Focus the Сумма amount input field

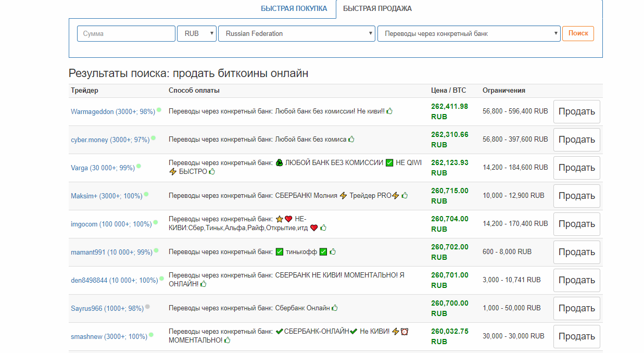click(x=126, y=34)
